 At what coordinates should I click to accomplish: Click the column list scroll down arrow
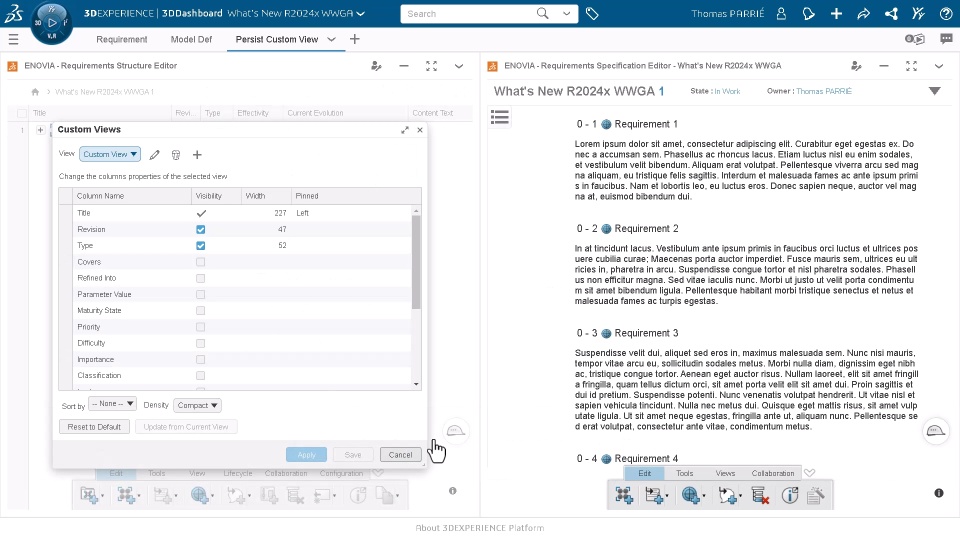point(416,384)
